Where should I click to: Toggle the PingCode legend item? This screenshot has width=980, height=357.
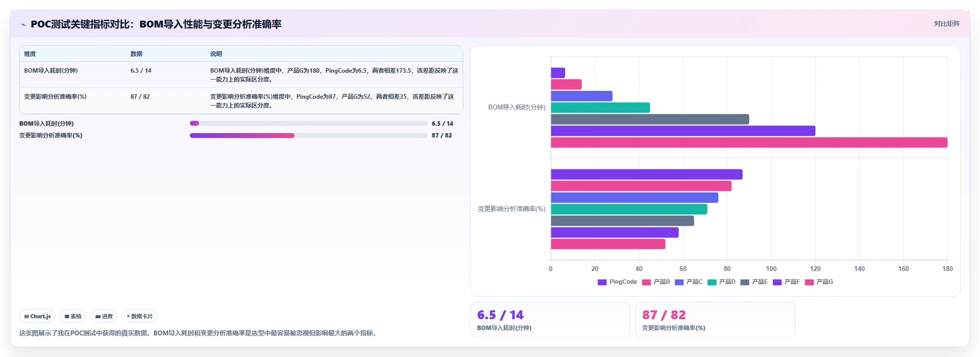pyautogui.click(x=617, y=282)
